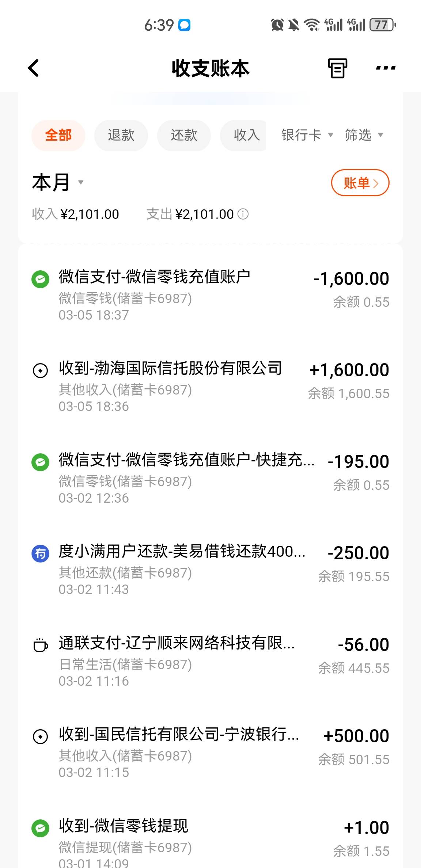Expand the 本月 month selector
Viewport: 421px width, 868px height.
(58, 183)
